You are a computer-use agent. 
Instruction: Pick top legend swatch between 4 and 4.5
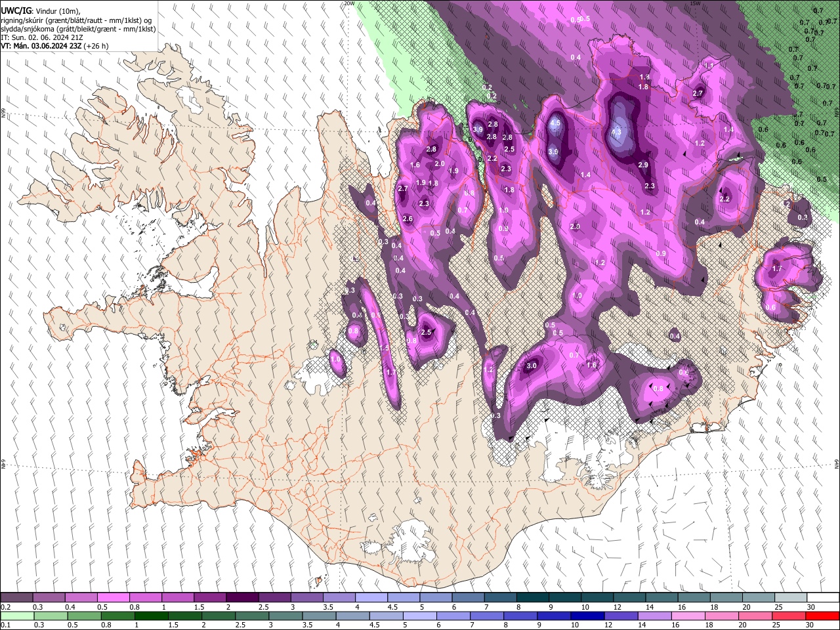pos(371,598)
